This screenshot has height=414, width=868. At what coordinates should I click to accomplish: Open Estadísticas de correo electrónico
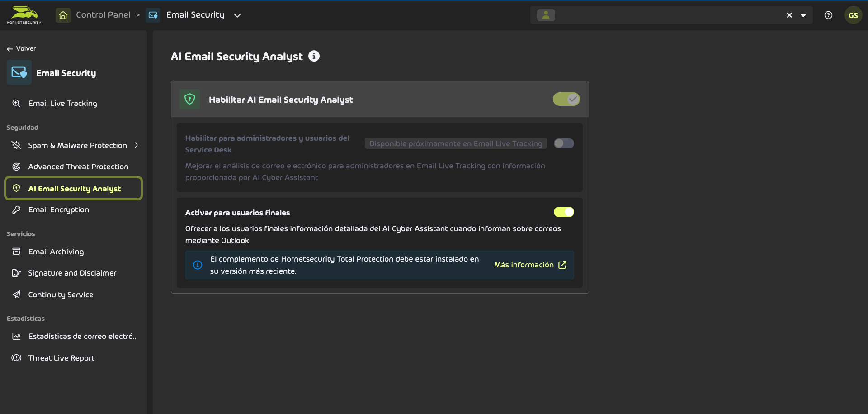point(83,336)
